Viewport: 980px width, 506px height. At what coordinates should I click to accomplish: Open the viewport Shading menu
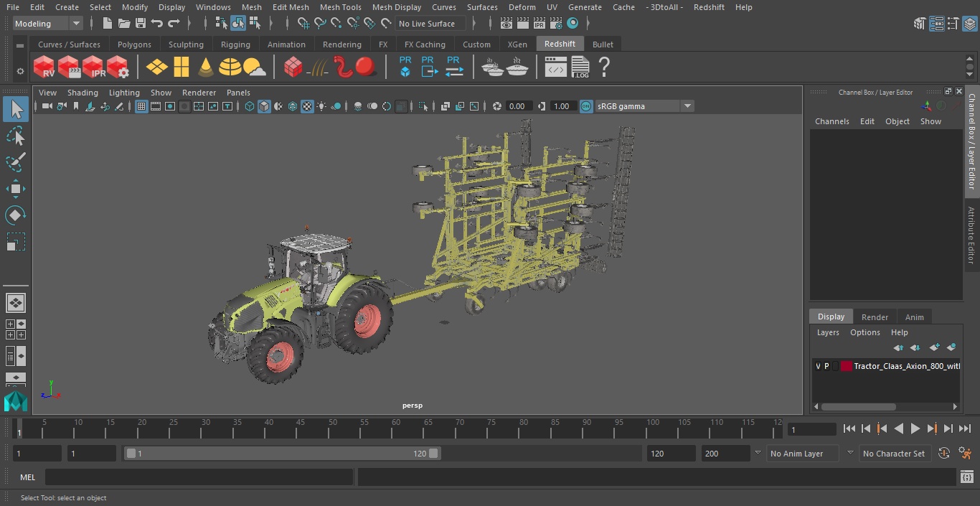click(83, 93)
